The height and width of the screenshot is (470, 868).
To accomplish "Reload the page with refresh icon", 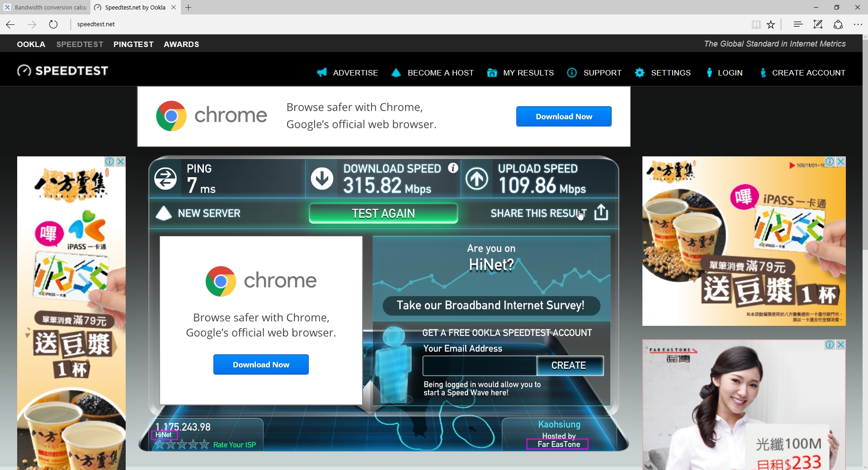I will (53, 24).
